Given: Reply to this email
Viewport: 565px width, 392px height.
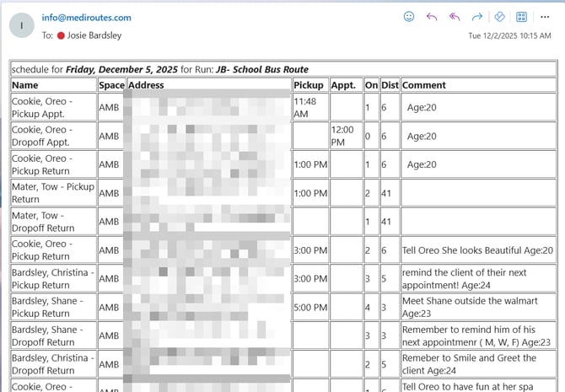Looking at the screenshot, I should 432,17.
